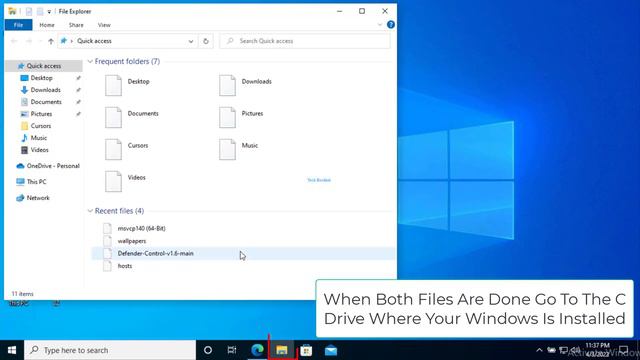
Task: Click File Explorer taskbar icon
Action: [x=282, y=350]
